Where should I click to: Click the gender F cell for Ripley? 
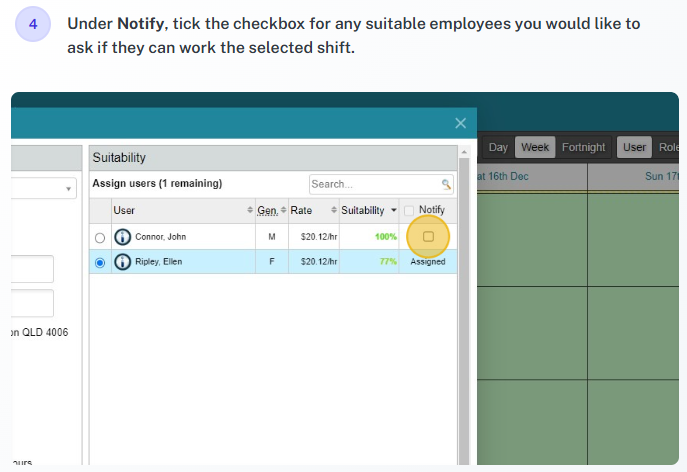pyautogui.click(x=272, y=262)
